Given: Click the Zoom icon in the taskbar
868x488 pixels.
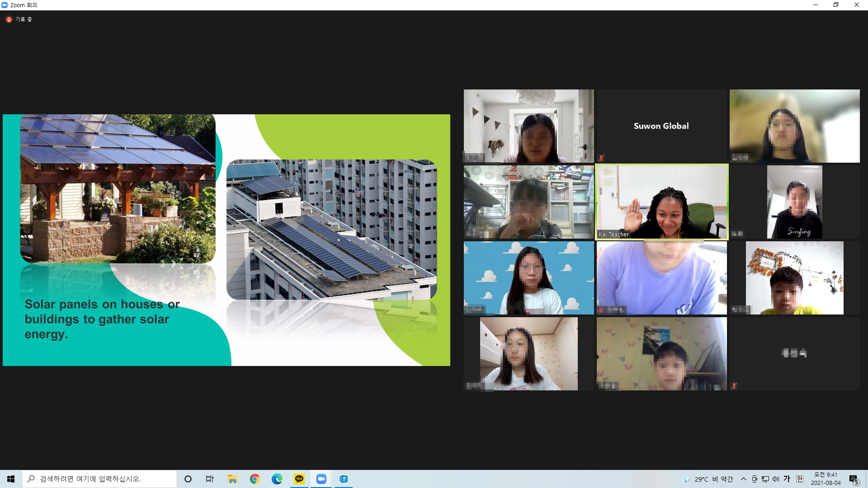Looking at the screenshot, I should point(321,479).
